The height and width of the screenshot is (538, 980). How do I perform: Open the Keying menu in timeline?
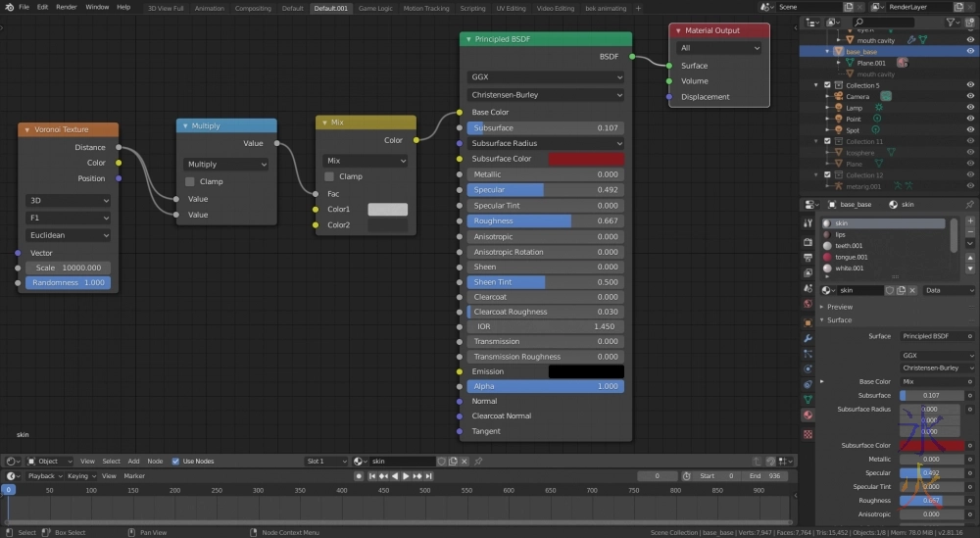click(76, 476)
